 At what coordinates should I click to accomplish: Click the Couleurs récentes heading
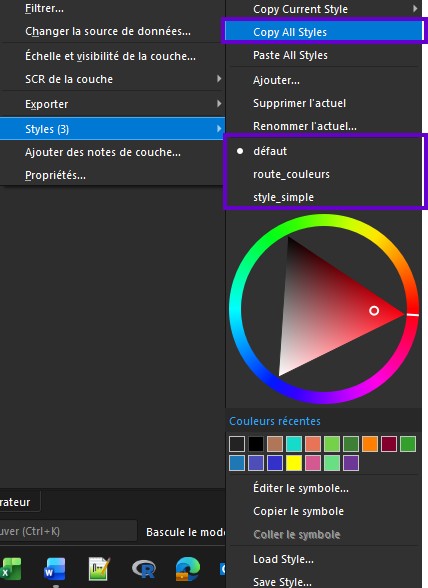[x=275, y=421]
